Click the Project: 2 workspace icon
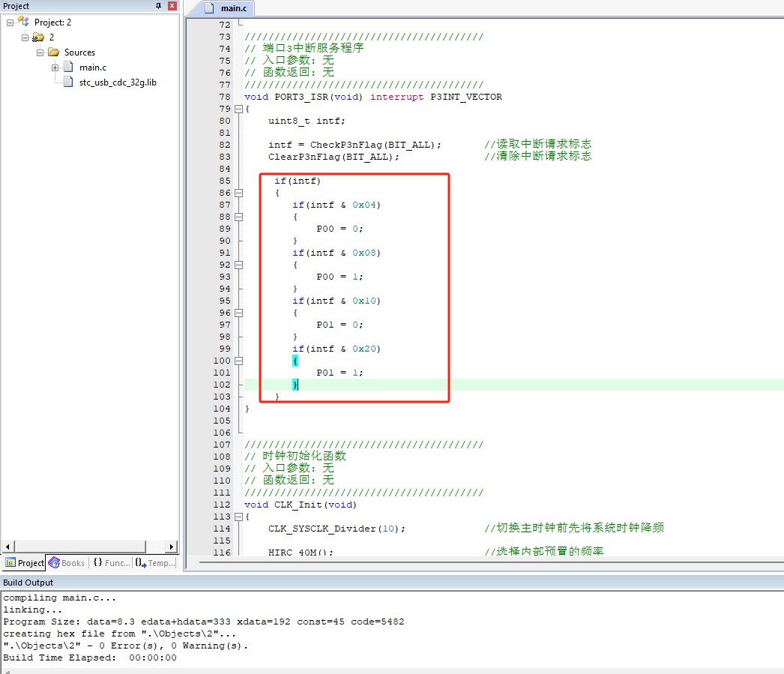 [23, 22]
